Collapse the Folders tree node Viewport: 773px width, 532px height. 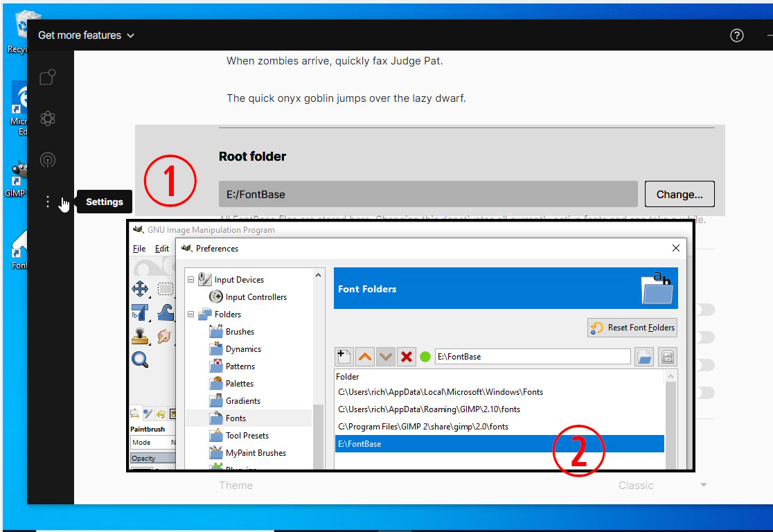(x=190, y=314)
